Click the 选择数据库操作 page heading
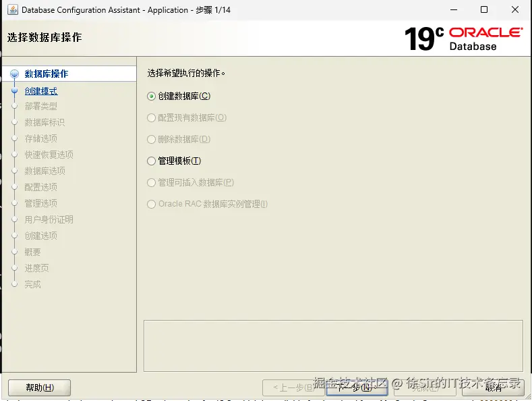This screenshot has height=401, width=532. tap(45, 37)
